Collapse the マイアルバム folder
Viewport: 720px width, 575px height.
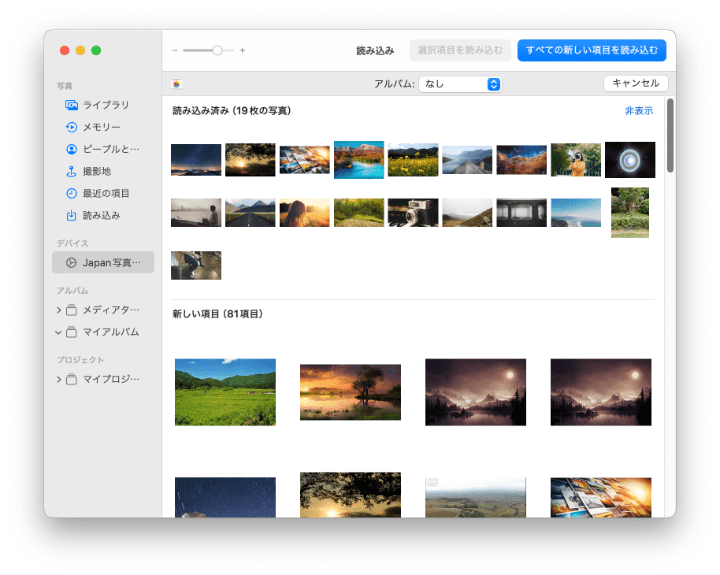point(59,332)
